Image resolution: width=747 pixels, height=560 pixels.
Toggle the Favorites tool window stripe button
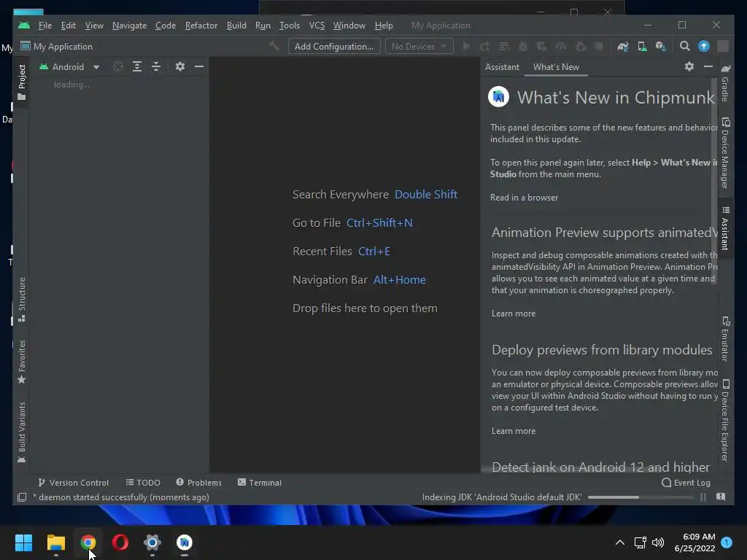click(x=21, y=362)
